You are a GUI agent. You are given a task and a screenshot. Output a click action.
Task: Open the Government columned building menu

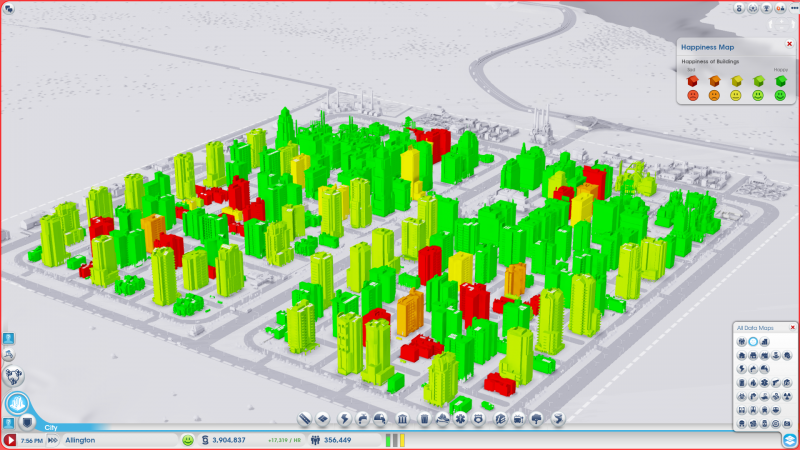point(402,419)
